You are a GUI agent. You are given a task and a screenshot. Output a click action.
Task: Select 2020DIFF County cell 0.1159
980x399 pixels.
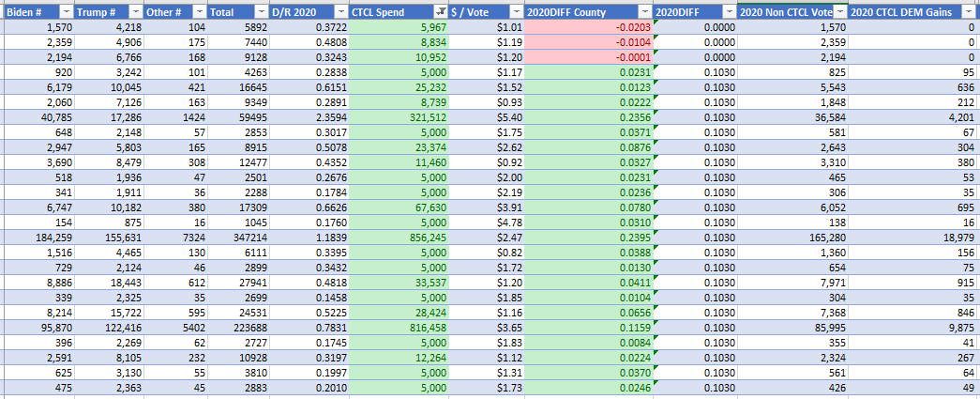coord(589,327)
